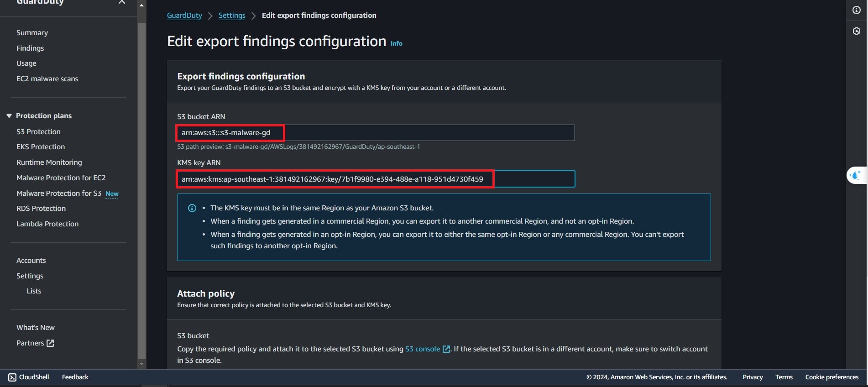Click the external link icon beside S3 console

click(446, 349)
